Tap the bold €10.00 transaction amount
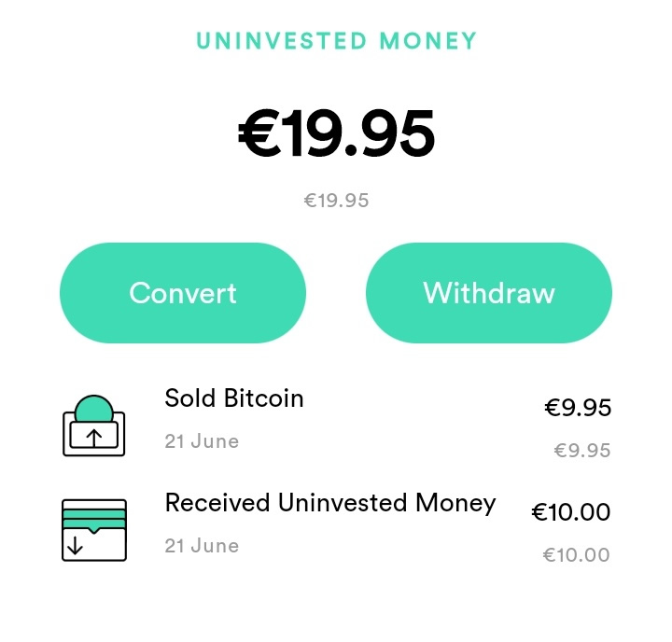 (x=571, y=511)
